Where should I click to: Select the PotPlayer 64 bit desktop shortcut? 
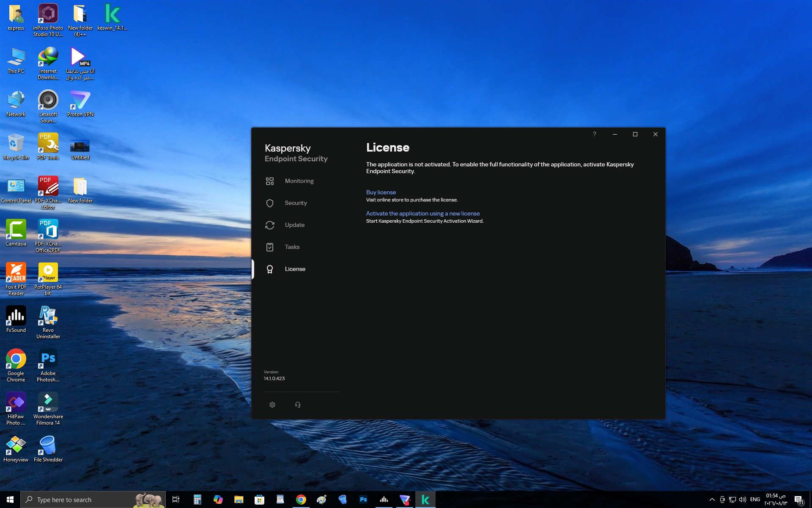[48, 279]
